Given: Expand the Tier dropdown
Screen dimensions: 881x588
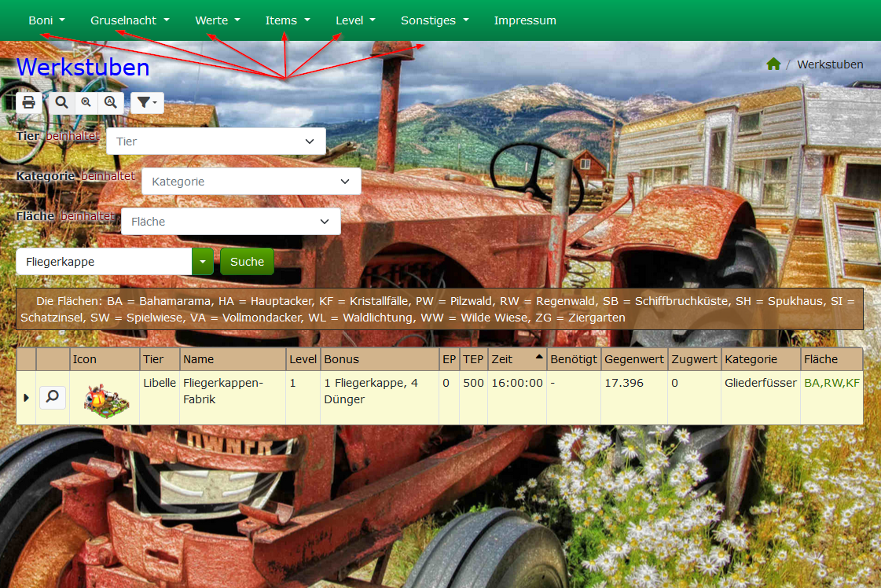Looking at the screenshot, I should [216, 141].
